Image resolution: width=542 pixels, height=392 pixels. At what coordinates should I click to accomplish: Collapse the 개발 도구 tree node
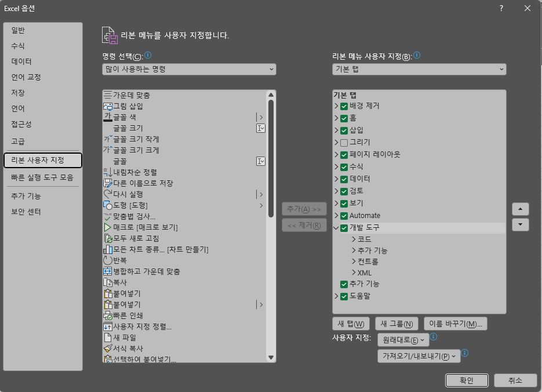[x=336, y=228]
